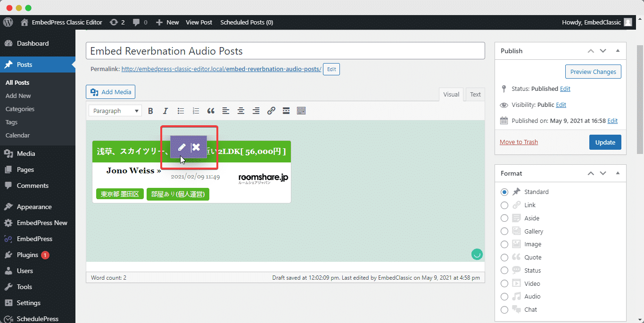Screen dimensions: 644x323
Task: Click the Move to Trash link
Action: tap(519, 142)
